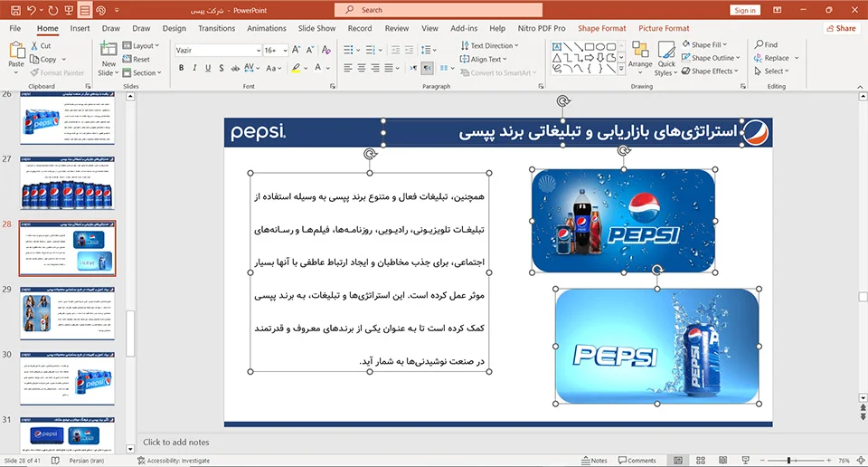Click the Cut scissors button
This screenshot has width=868, height=467.
41,45
